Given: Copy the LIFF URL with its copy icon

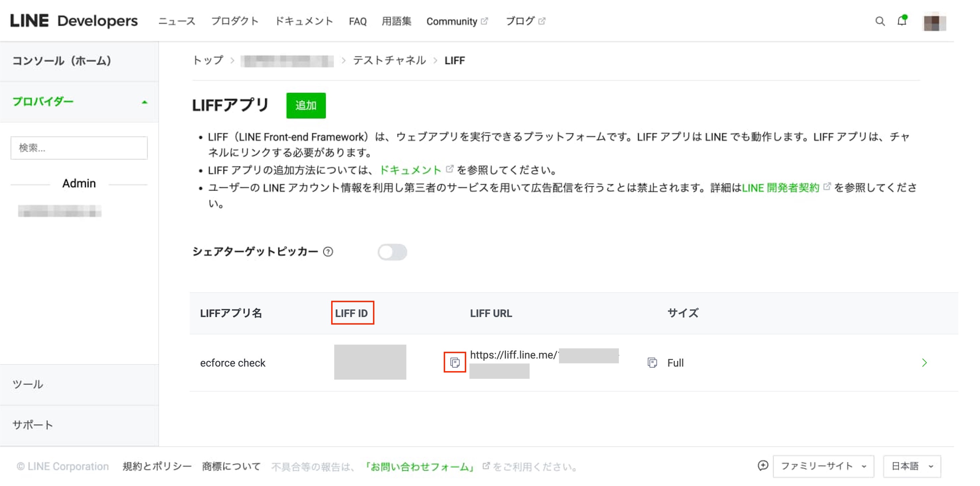Looking at the screenshot, I should [x=652, y=363].
